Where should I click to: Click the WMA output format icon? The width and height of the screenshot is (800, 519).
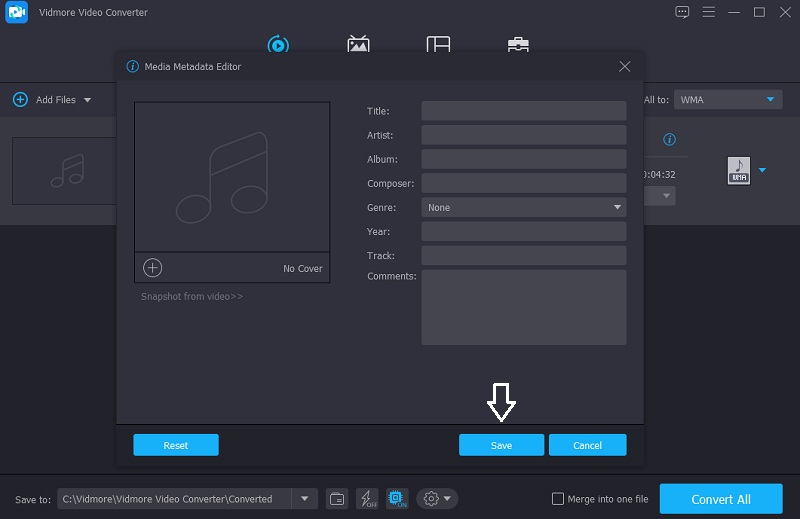[x=739, y=171]
